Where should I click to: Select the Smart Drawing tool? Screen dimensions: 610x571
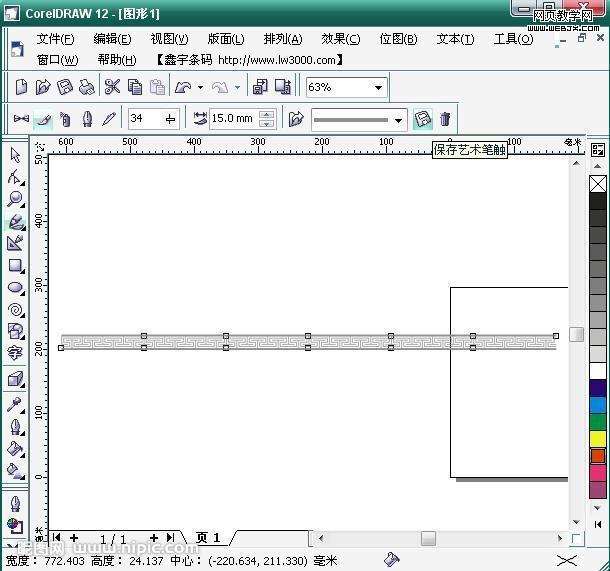point(16,243)
